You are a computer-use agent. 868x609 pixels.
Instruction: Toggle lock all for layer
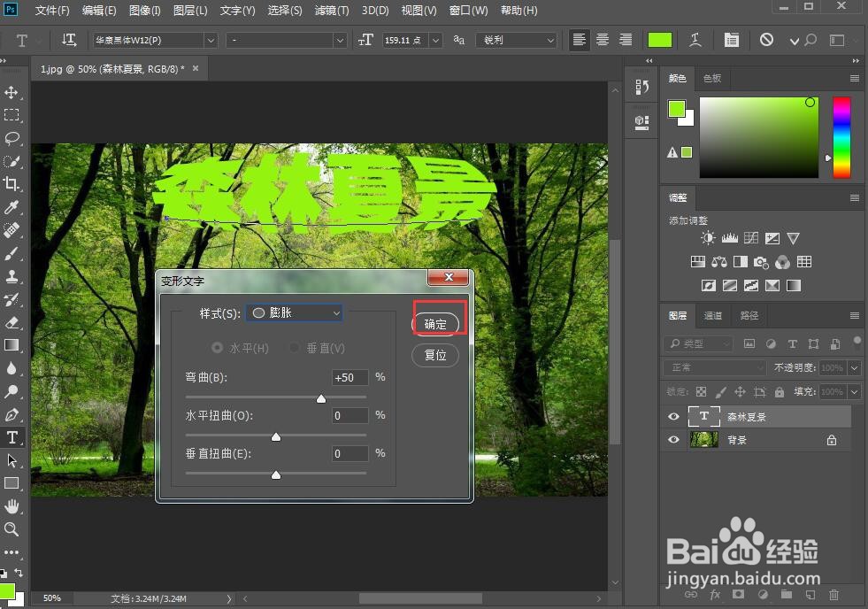point(780,392)
